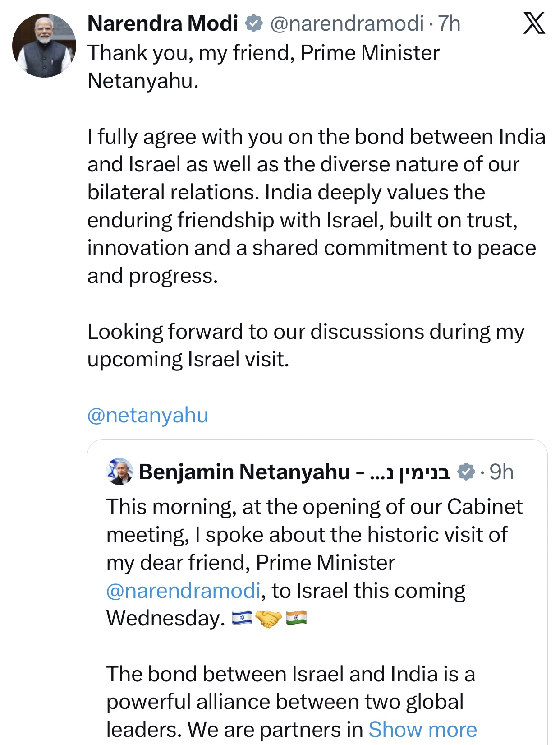Click the Hebrew name text in quoted post
This screenshot has height=745, width=560.
pos(409,472)
